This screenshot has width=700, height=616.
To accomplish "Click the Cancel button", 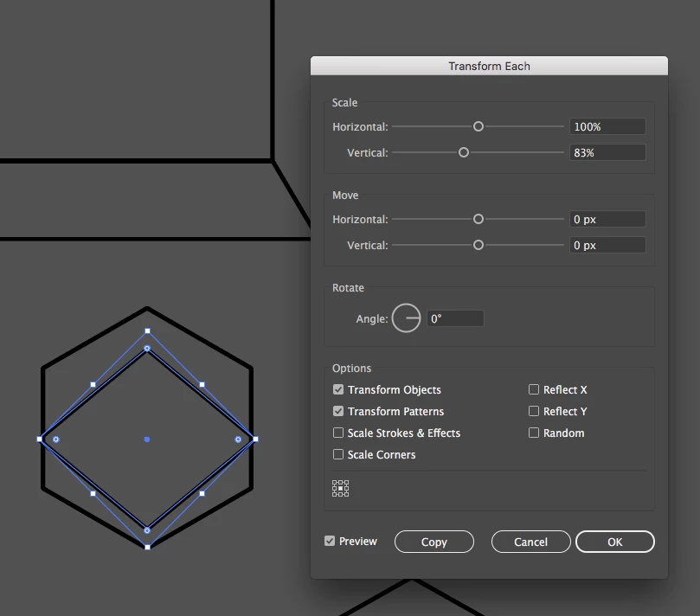I will 530,542.
